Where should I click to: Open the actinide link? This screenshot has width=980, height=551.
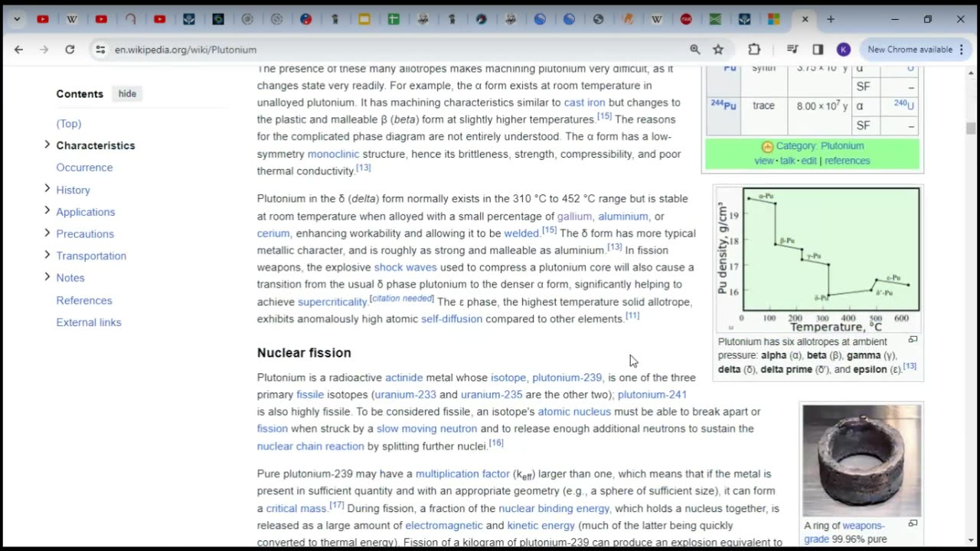point(403,377)
